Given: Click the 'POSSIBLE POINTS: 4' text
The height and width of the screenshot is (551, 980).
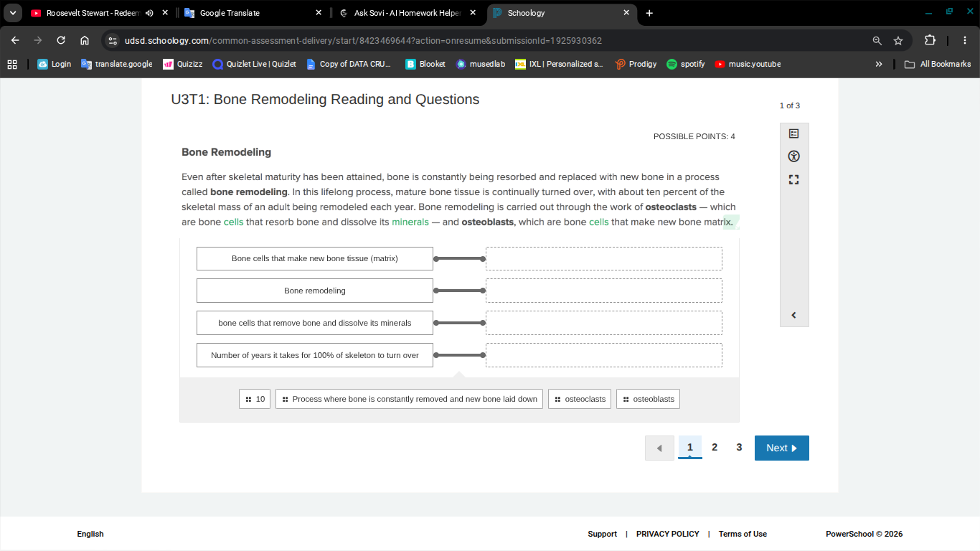Looking at the screenshot, I should [694, 136].
